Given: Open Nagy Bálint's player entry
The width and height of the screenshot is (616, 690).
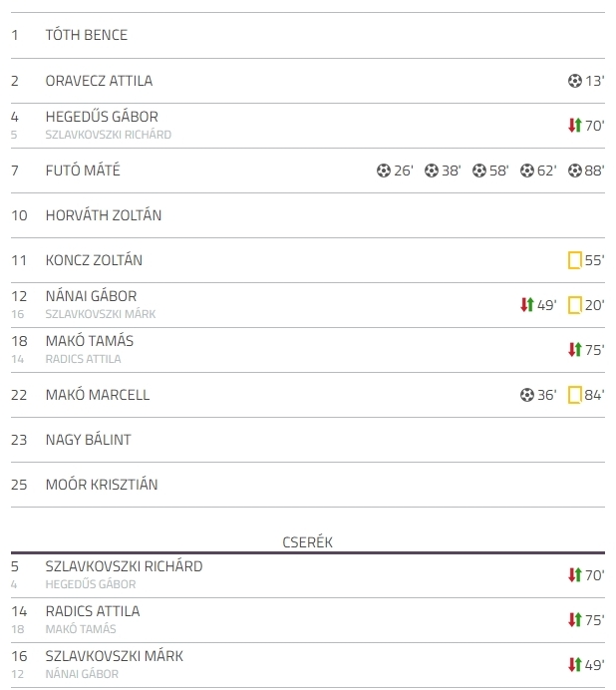Looking at the screenshot, I should point(88,440).
